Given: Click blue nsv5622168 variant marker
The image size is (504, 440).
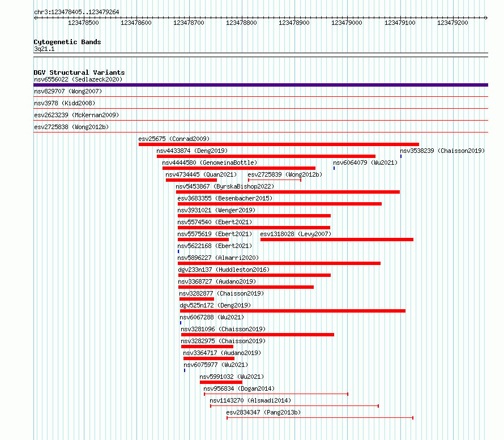Looking at the screenshot, I should (178, 251).
